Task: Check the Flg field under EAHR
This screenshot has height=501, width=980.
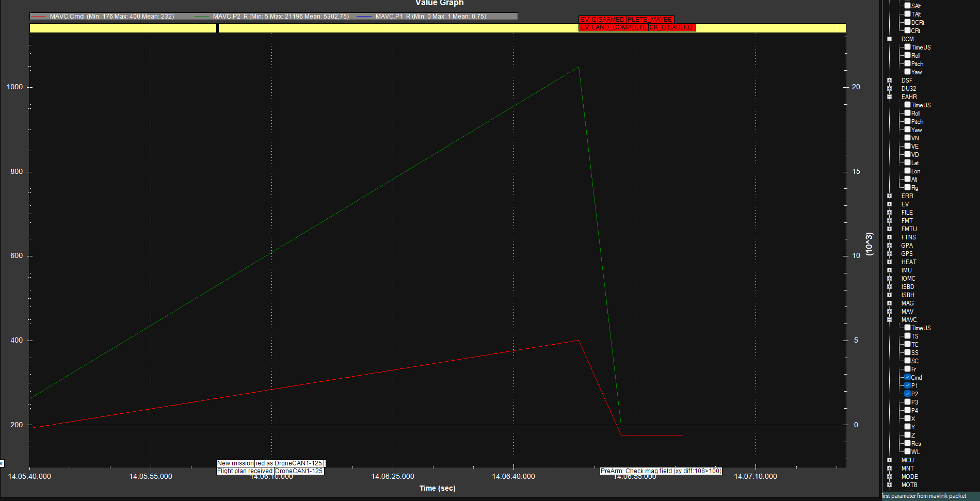Action: [907, 188]
